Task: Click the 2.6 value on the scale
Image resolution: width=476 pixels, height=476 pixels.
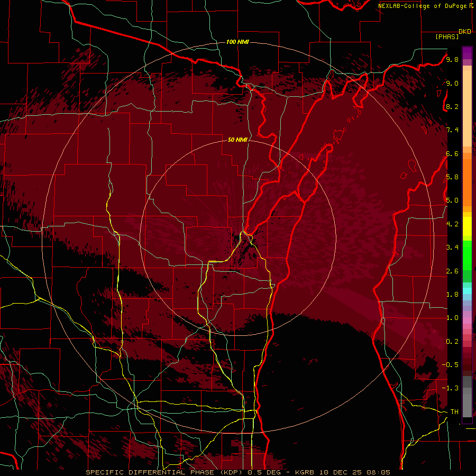Action: tap(452, 271)
